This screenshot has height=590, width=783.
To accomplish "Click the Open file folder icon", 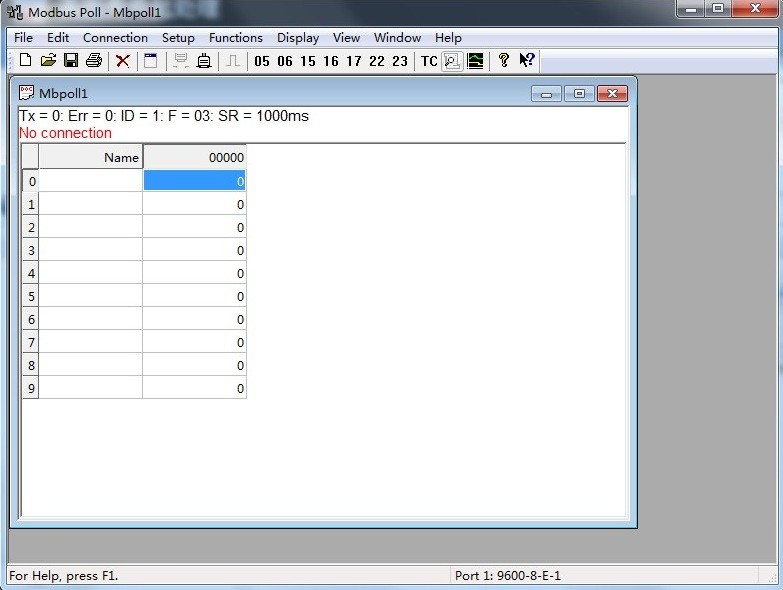I will point(48,60).
